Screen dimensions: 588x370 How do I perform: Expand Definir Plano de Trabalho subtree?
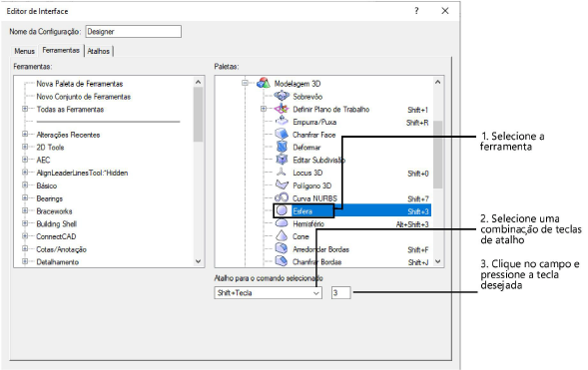click(x=264, y=109)
